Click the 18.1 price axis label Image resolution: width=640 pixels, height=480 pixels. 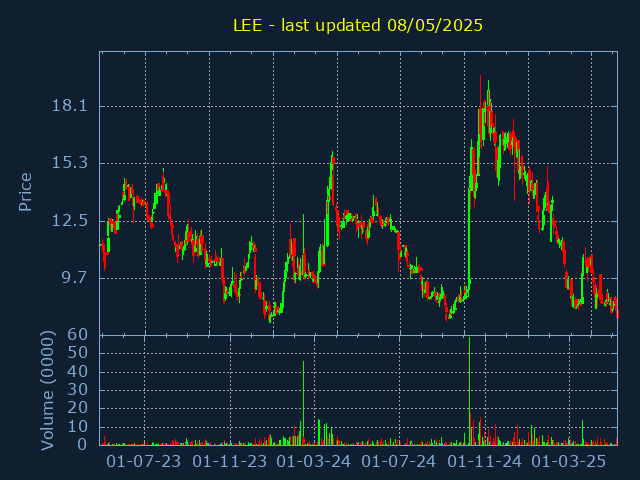[x=70, y=106]
